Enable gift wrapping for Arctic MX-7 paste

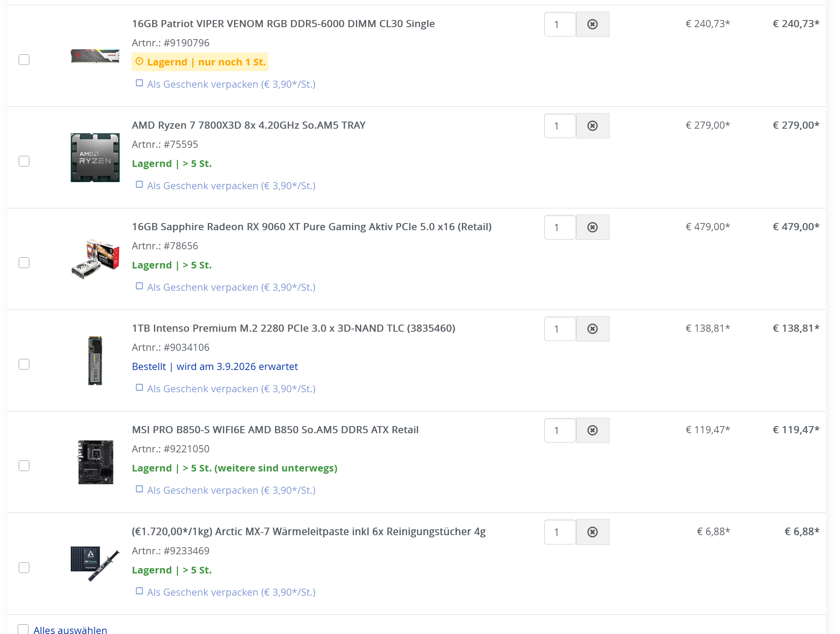(139, 591)
